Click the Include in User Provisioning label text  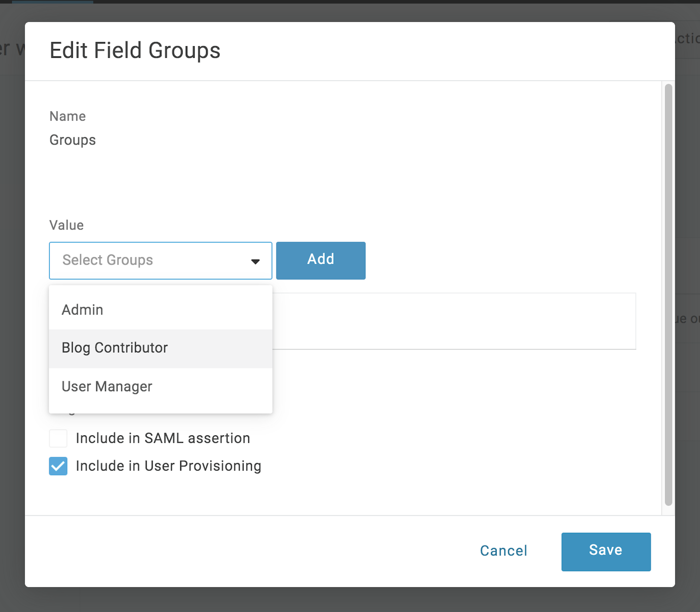168,466
